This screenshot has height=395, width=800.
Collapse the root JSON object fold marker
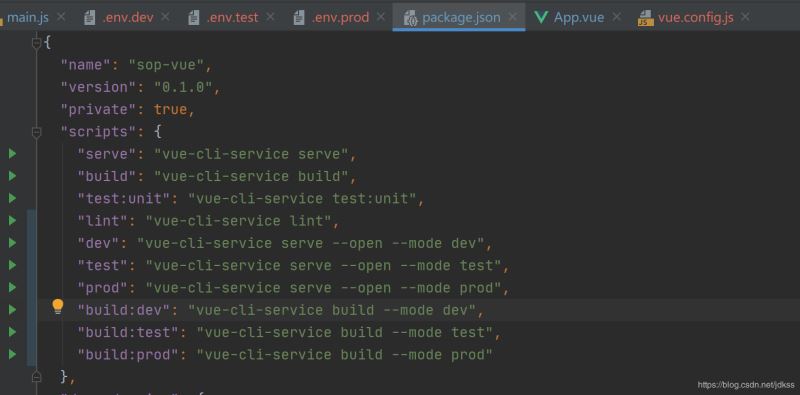tap(36, 43)
